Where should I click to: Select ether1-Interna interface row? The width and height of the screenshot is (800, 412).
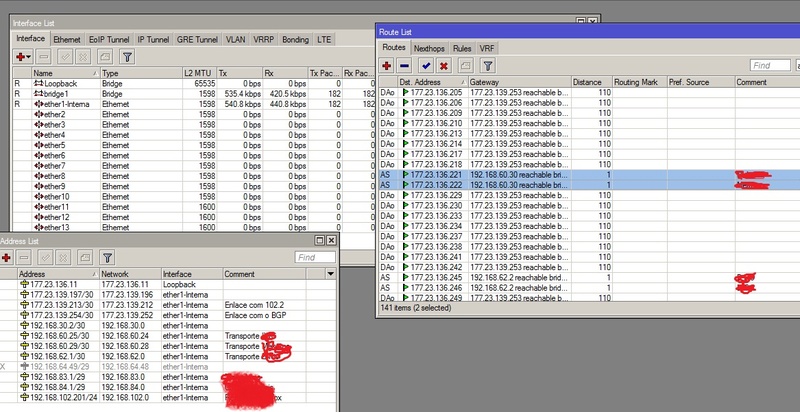tap(194, 104)
